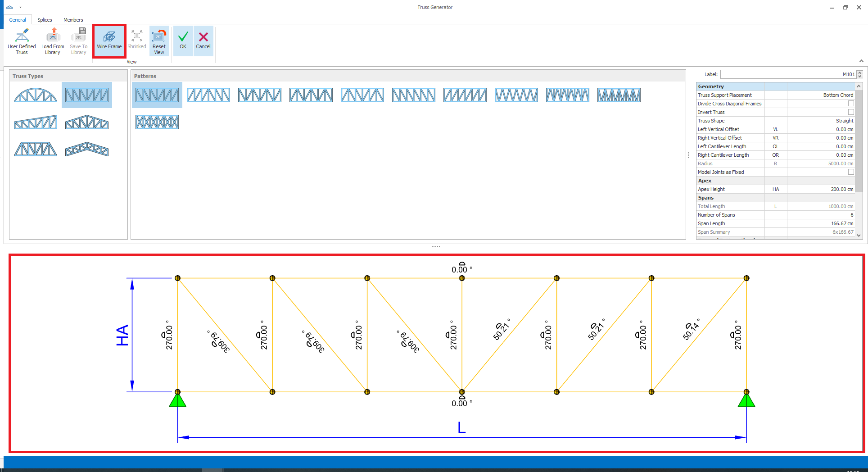The height and width of the screenshot is (472, 868).
Task: Click the Shrinked view icon
Action: click(x=137, y=41)
